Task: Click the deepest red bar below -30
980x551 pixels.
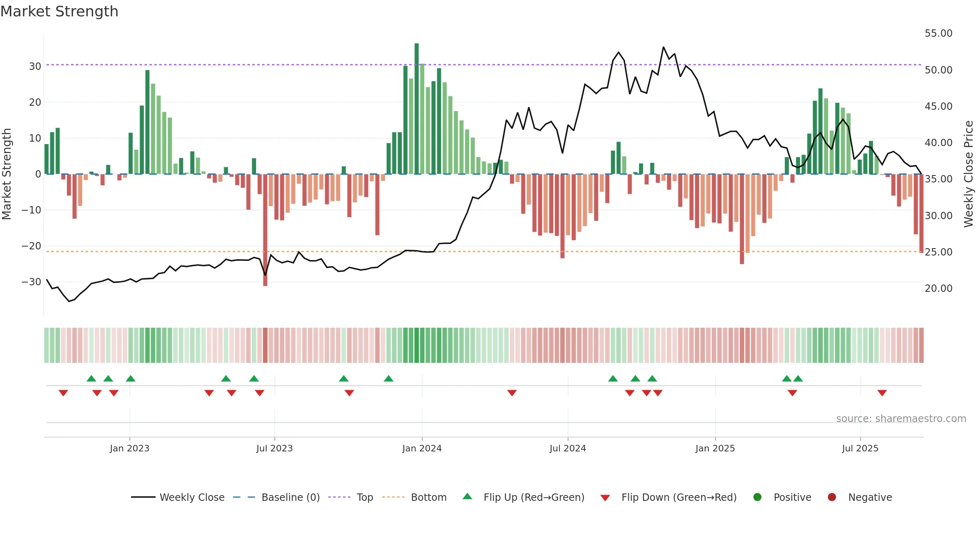Action: coord(265,230)
